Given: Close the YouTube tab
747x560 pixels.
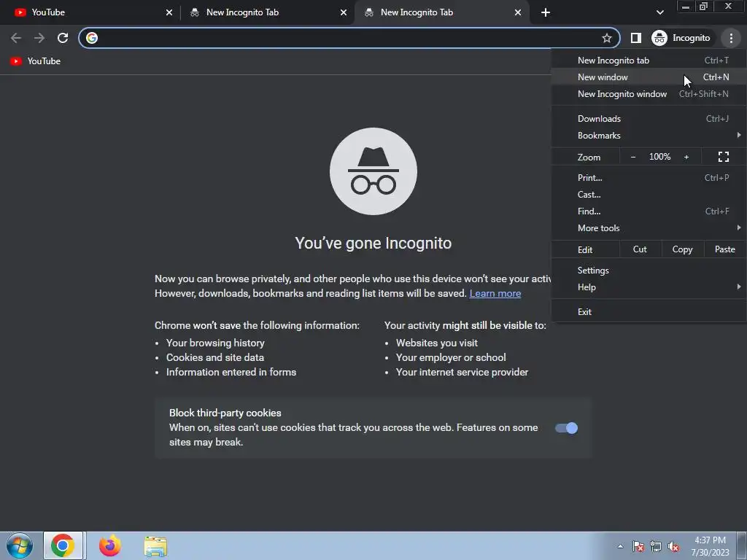Looking at the screenshot, I should [169, 12].
